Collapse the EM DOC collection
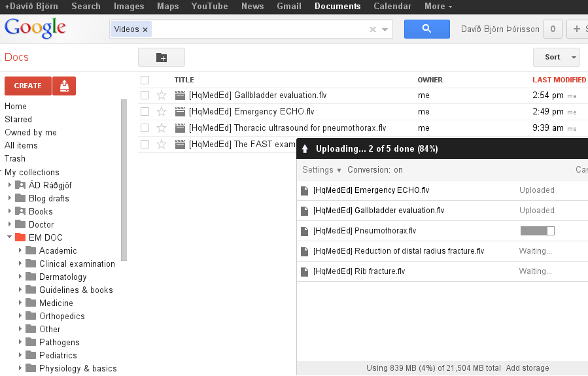 pos(10,237)
